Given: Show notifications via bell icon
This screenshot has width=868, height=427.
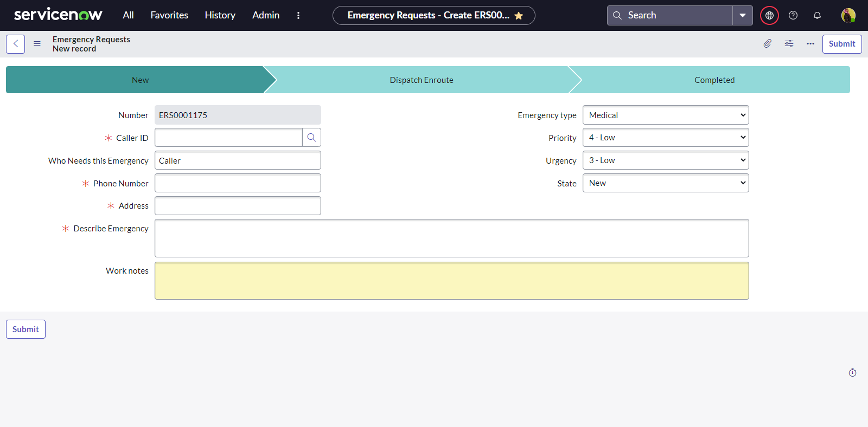Looking at the screenshot, I should (817, 15).
